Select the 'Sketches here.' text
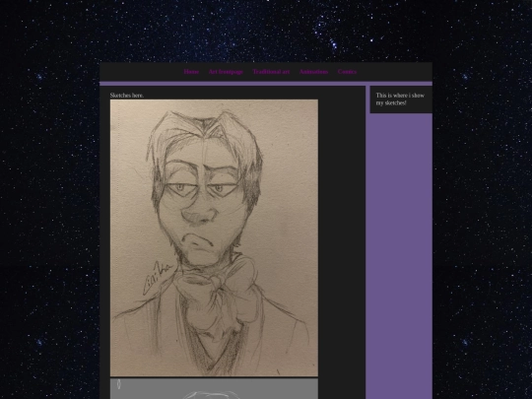 127,96
